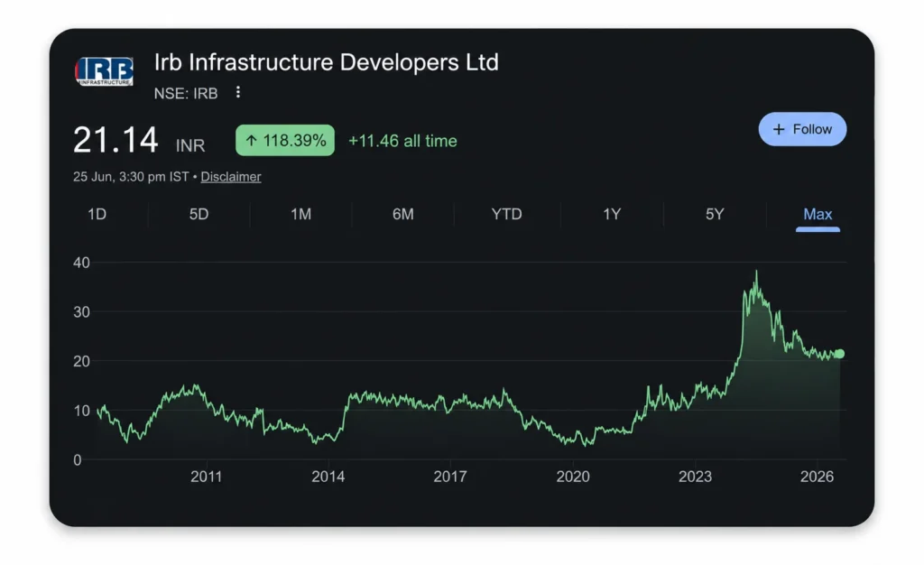Viewport: 924px width, 565px height.
Task: Click the 2020 x-axis label
Action: tap(573, 477)
